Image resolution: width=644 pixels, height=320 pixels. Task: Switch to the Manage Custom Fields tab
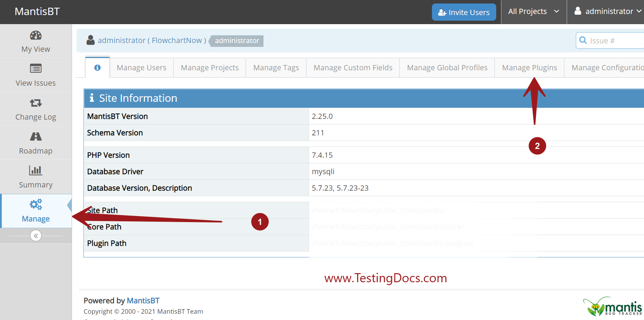pyautogui.click(x=353, y=68)
